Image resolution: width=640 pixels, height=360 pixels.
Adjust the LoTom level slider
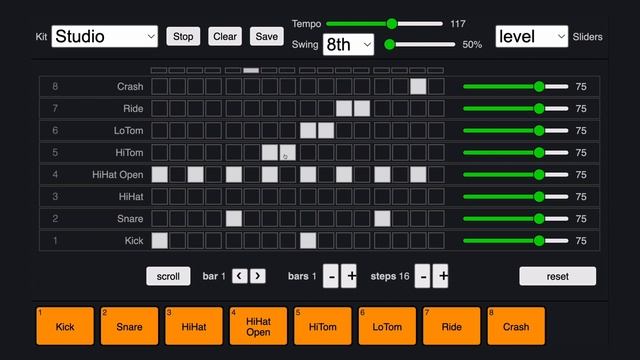516,131
